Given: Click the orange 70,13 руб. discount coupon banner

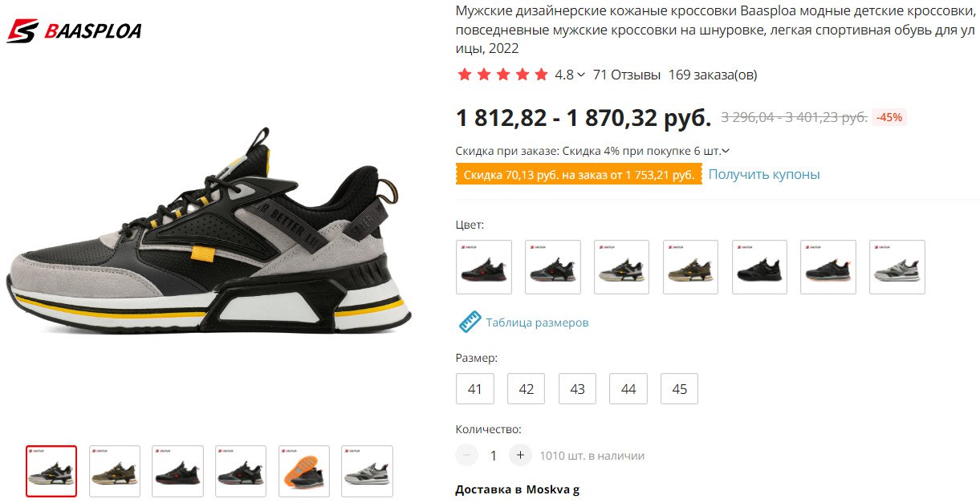Looking at the screenshot, I should point(579,175).
